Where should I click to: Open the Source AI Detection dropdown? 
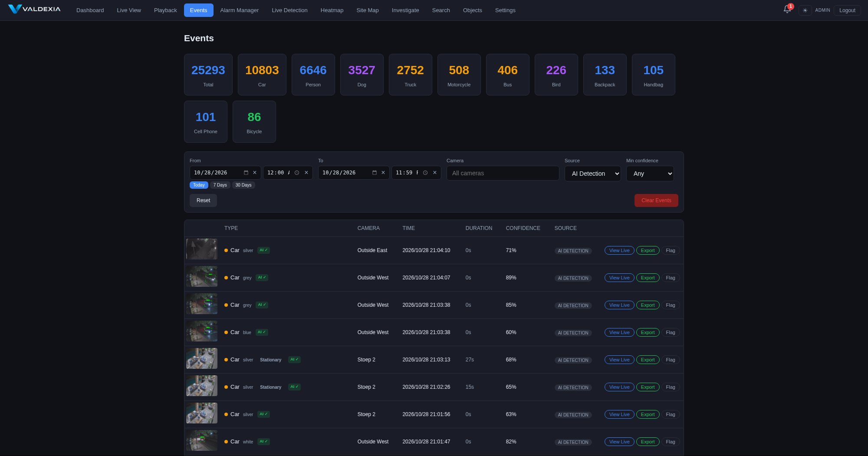[592, 174]
